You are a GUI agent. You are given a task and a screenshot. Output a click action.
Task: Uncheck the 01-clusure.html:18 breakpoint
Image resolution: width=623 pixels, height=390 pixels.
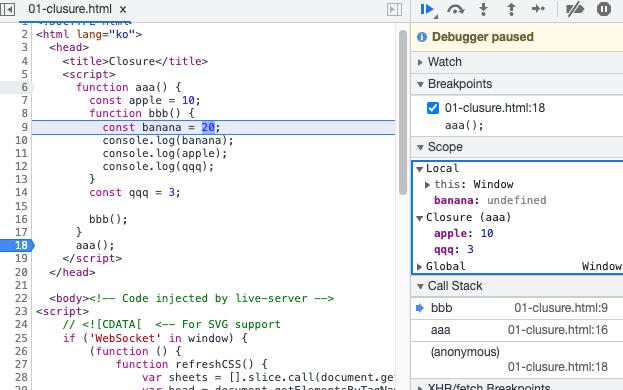point(433,108)
